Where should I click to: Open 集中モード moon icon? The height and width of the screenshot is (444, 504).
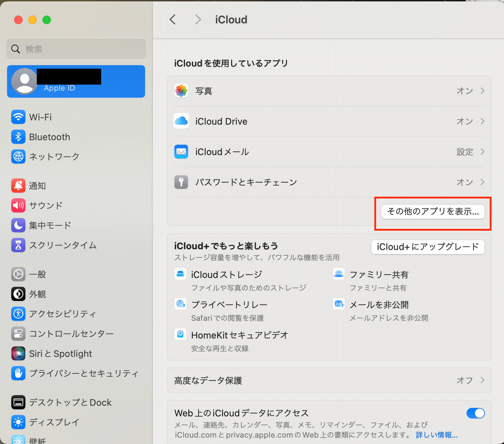tap(18, 225)
